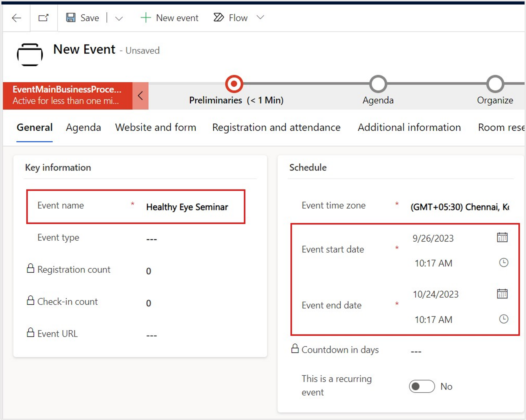Click the start time 10:17 AM field
Image resolution: width=526 pixels, height=420 pixels.
coord(434,263)
